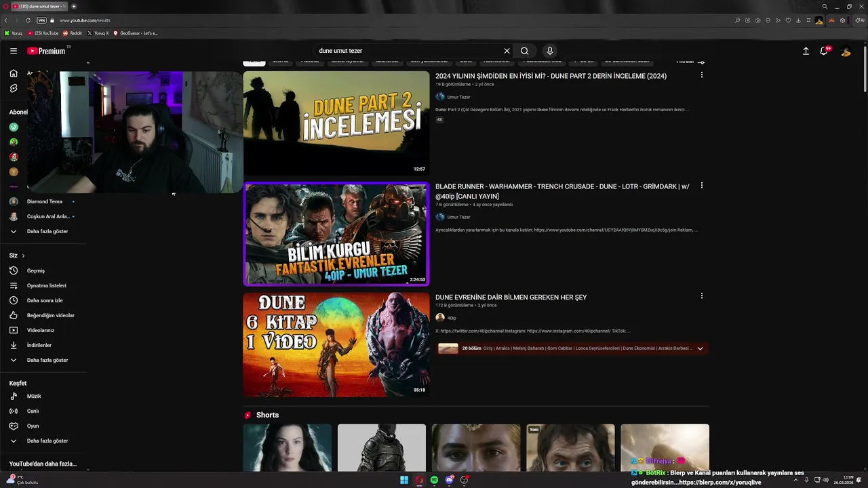Expand Daha fazla göster under Keşfet
This screenshot has height=488, width=868.
(x=47, y=441)
